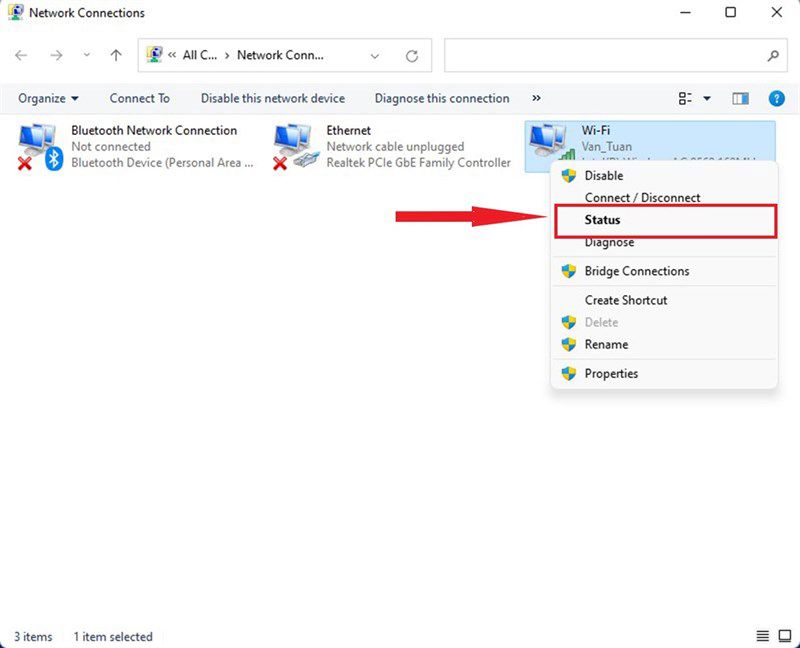Select the Wi-Fi adapter icon
This screenshot has width=800, height=648.
[x=552, y=143]
